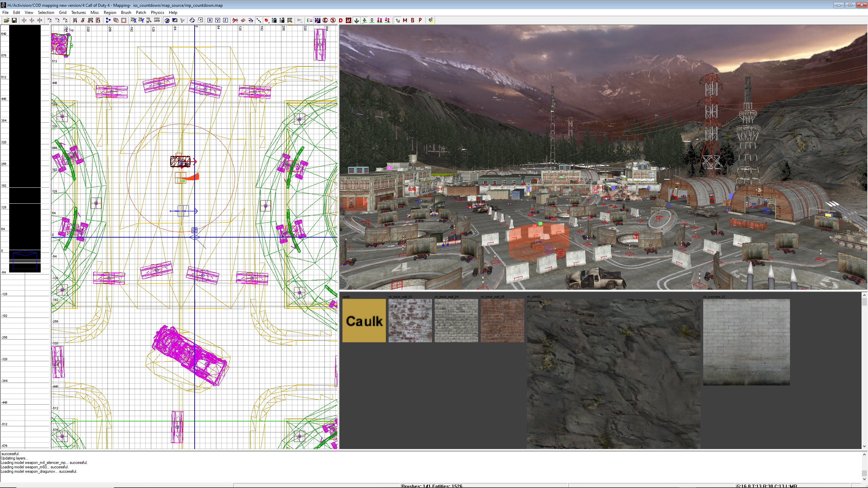
Task: Toggle the crossed-out S filter button
Action: [333, 20]
